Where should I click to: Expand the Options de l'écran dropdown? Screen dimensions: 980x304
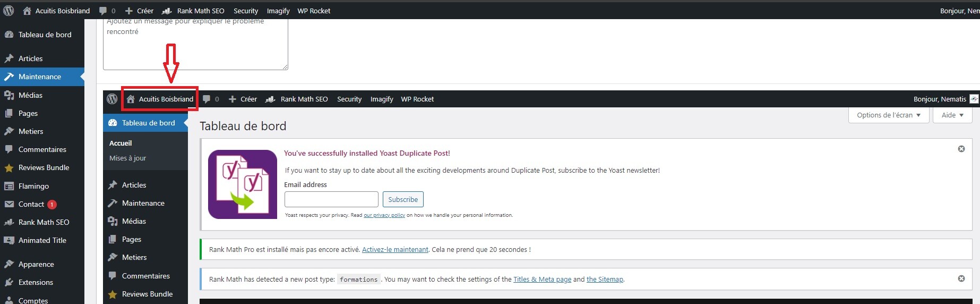(888, 115)
